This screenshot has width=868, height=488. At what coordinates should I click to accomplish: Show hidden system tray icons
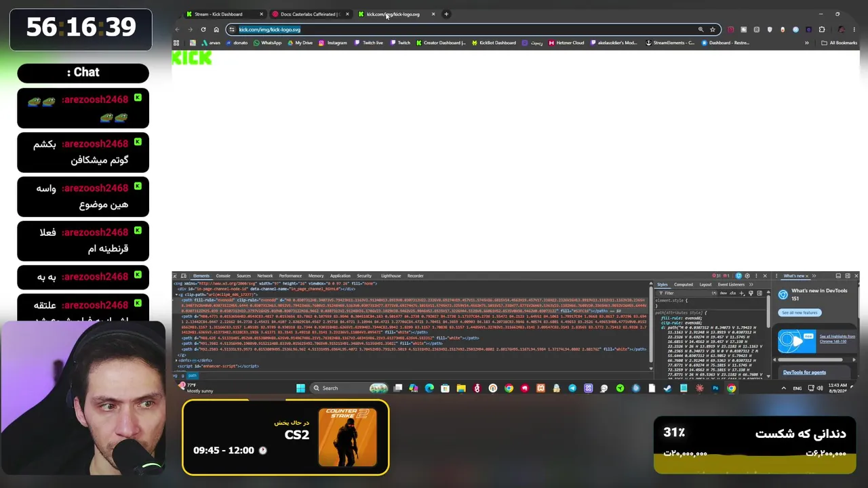783,388
